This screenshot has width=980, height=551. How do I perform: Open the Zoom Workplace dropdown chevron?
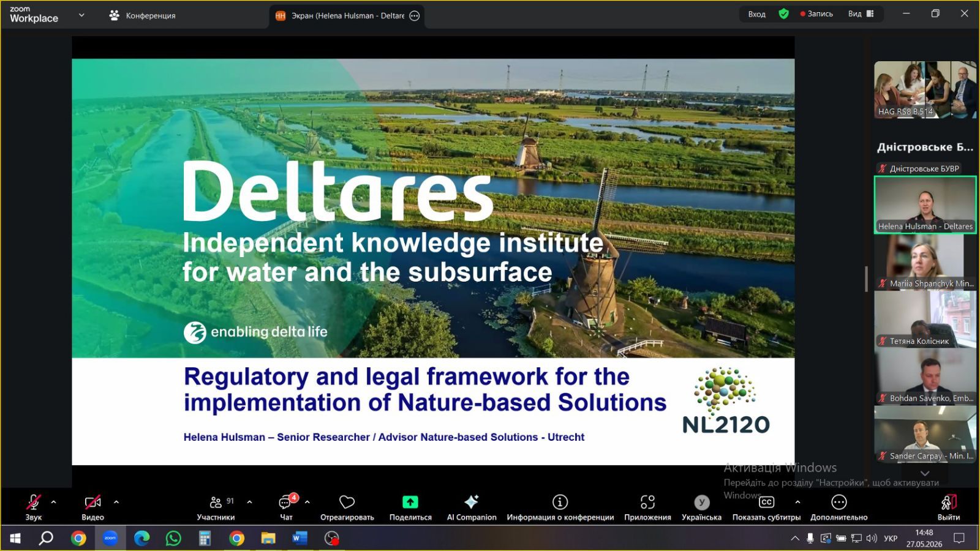click(x=81, y=15)
